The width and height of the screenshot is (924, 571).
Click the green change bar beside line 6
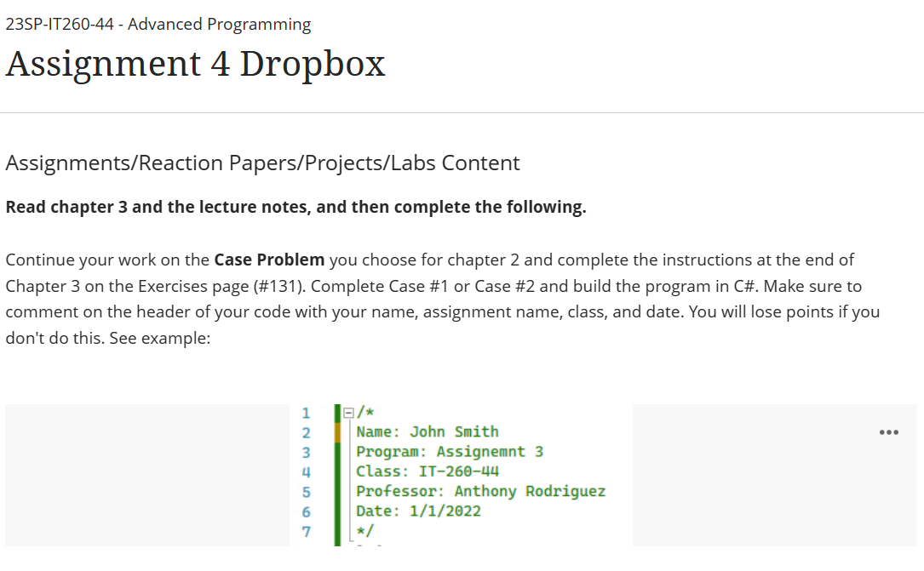(337, 511)
